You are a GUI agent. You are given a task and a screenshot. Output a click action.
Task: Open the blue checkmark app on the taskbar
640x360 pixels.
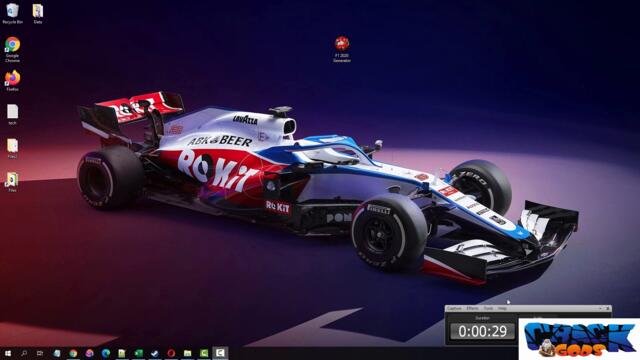pos(155,353)
